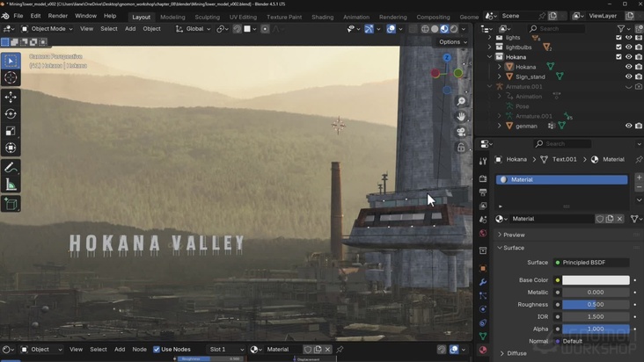Adjust the Roughness 0.500 slider

(596, 305)
